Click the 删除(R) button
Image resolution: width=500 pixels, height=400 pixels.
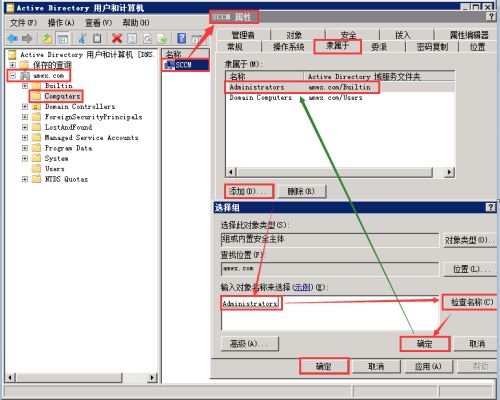click(301, 191)
